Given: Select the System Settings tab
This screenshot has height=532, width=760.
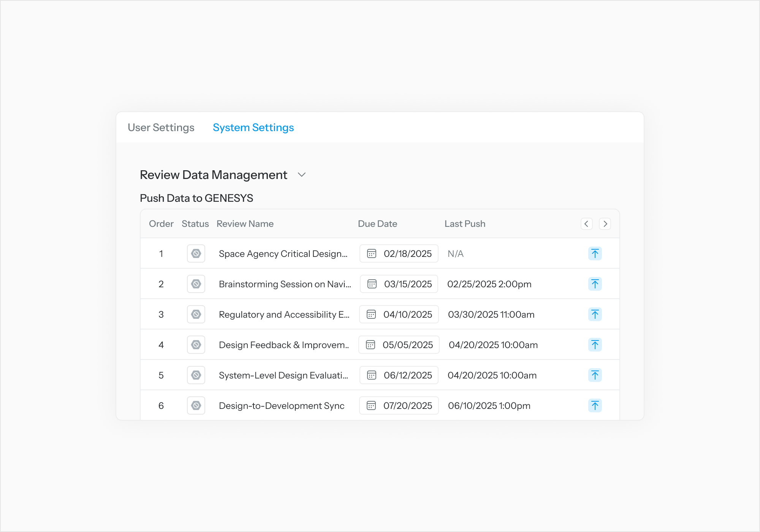Looking at the screenshot, I should click(x=253, y=128).
